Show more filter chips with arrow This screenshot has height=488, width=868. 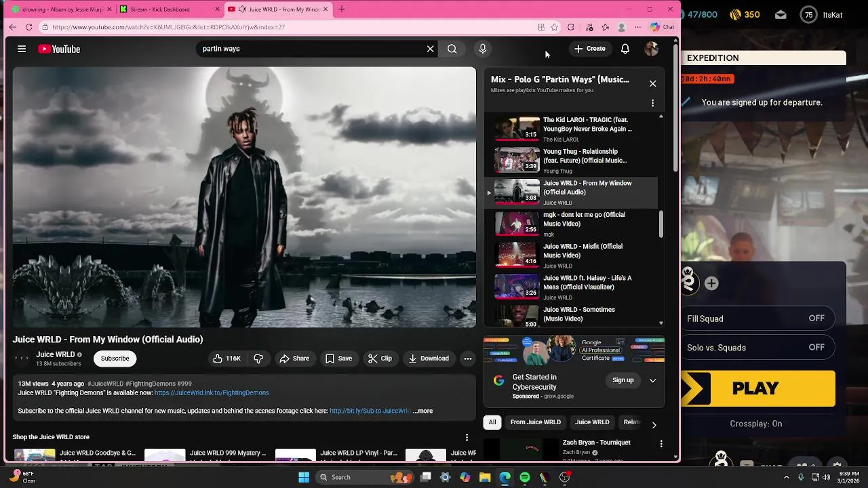coord(654,425)
